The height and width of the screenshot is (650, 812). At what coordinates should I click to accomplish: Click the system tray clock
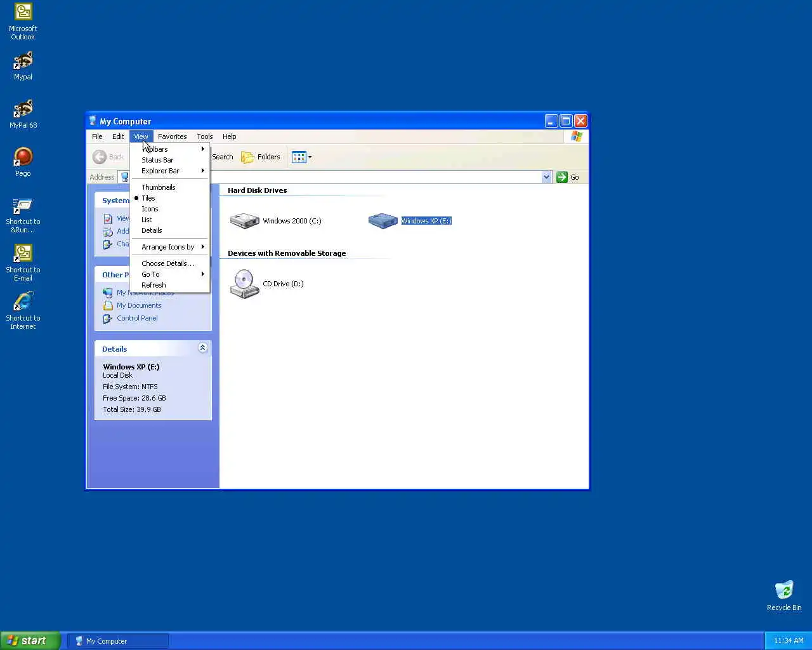[789, 641]
